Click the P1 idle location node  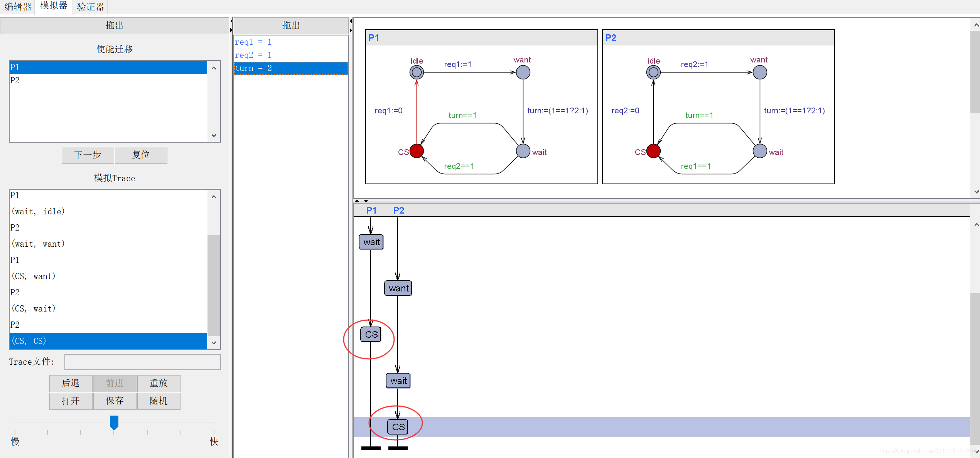pyautogui.click(x=417, y=72)
